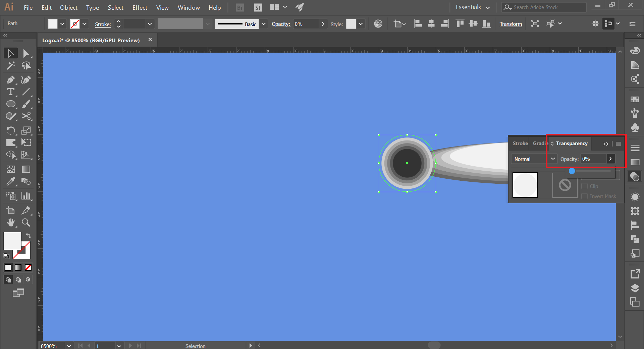Select the Pen tool
This screenshot has width=644, height=349.
(x=11, y=80)
